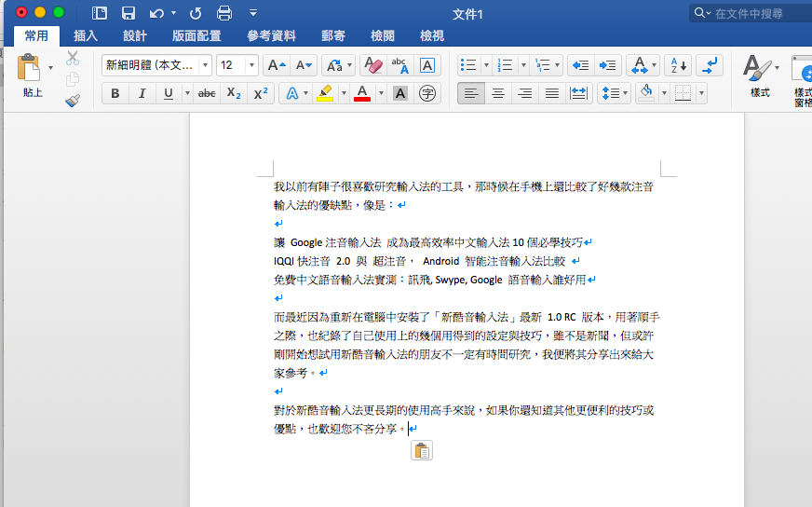Toggle Italic formatting
The image size is (812, 507).
click(x=142, y=93)
